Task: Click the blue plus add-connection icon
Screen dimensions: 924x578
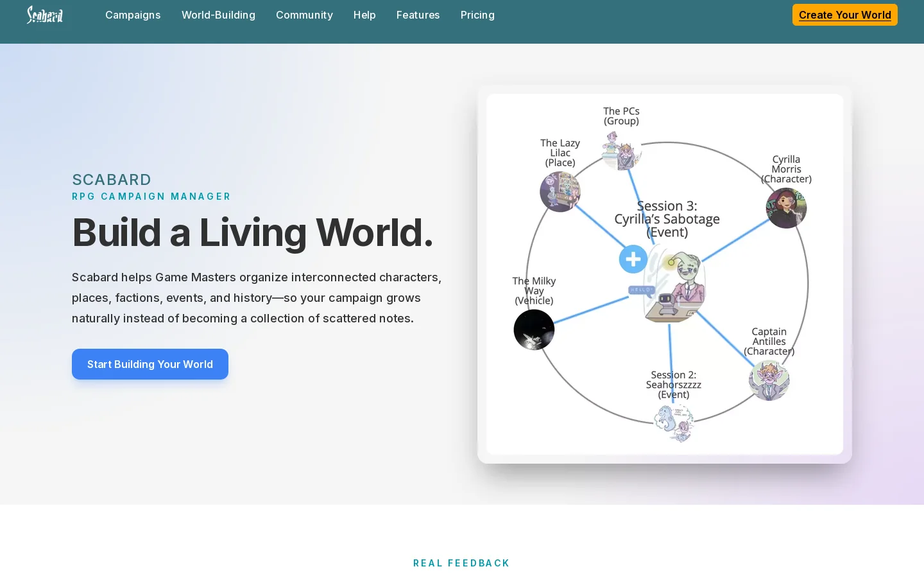Action: [633, 259]
